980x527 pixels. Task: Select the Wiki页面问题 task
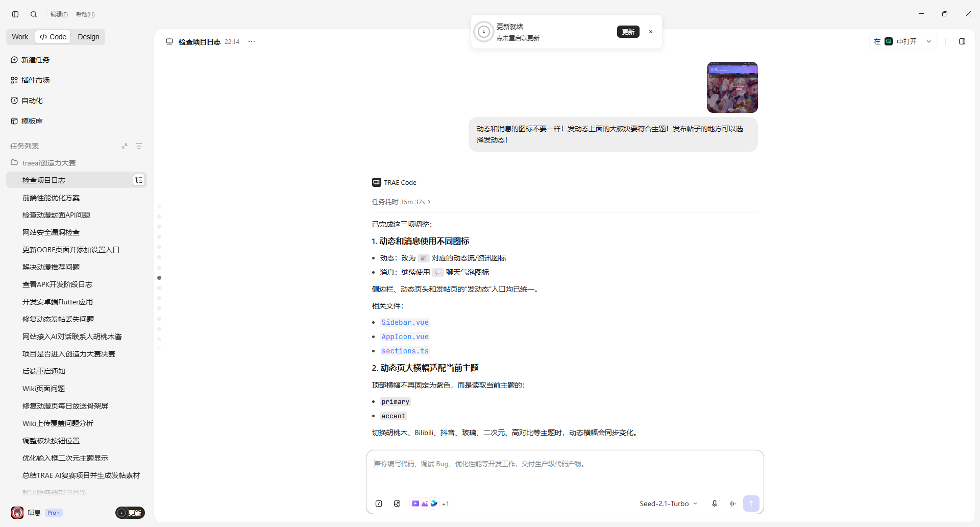tap(77, 389)
